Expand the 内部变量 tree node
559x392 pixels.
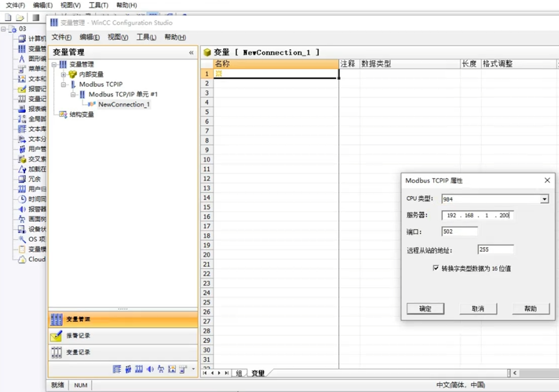click(64, 74)
